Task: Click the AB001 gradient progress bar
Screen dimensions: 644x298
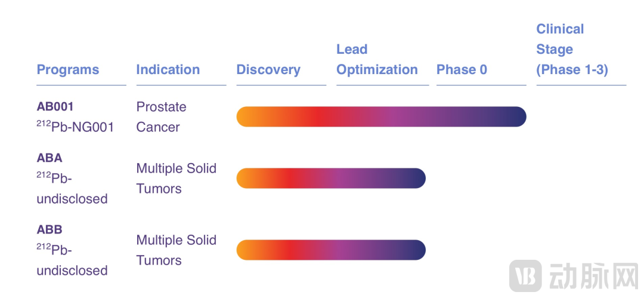Action: pos(381,117)
